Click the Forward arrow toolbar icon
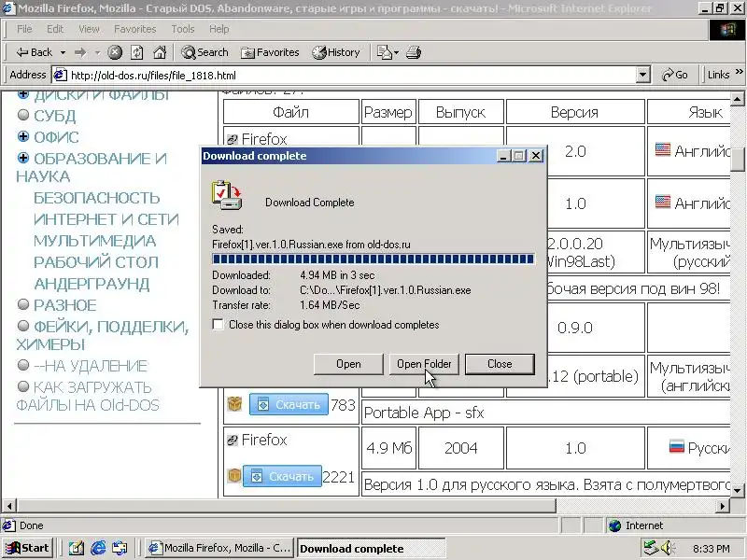The height and width of the screenshot is (560, 747). pos(80,52)
